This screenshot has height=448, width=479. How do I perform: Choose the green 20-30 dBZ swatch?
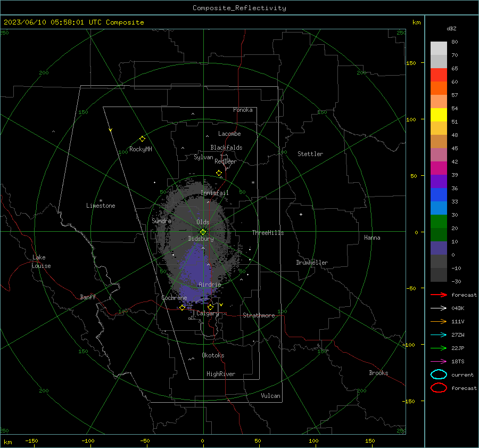439,222
